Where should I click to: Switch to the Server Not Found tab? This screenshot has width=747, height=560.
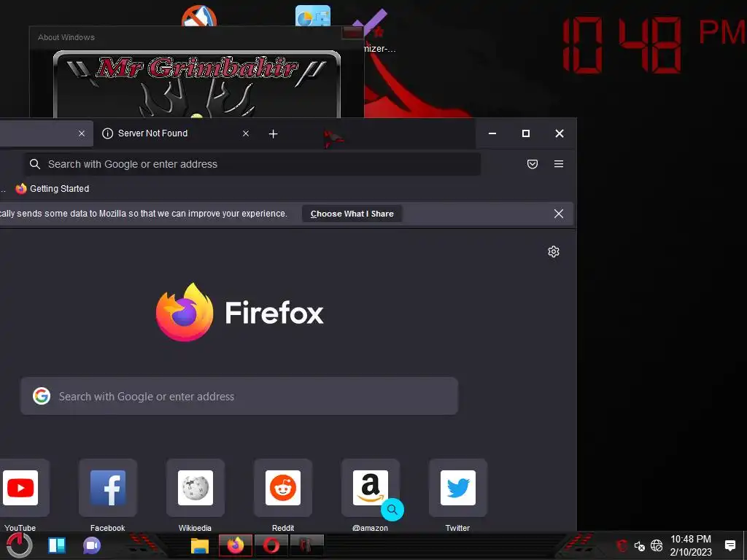pos(175,134)
